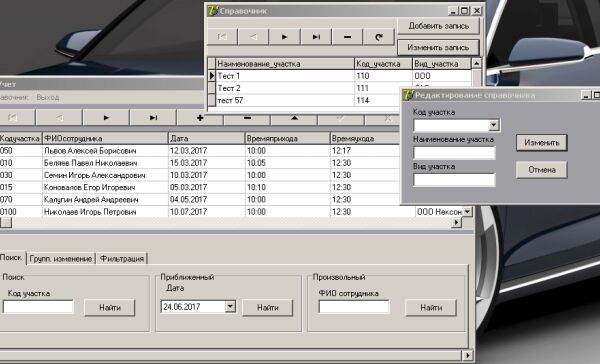Click Изменить запись button

pyautogui.click(x=439, y=48)
